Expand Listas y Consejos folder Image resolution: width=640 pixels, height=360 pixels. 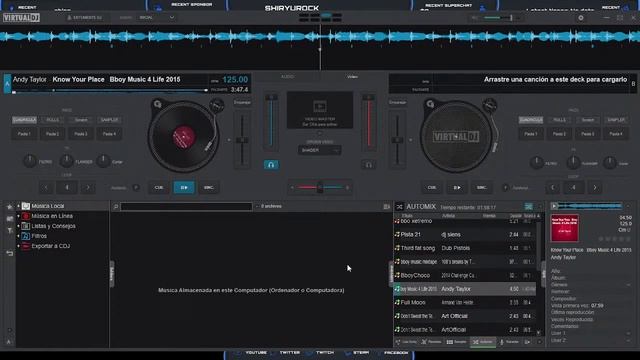18,226
